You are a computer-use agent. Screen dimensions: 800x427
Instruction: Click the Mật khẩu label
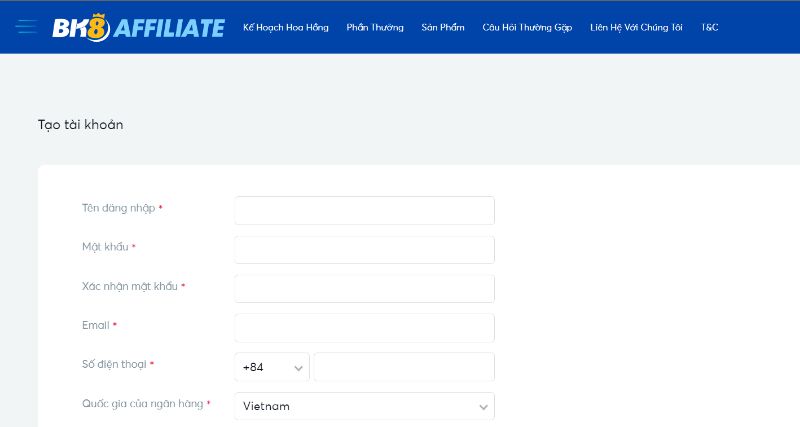105,247
